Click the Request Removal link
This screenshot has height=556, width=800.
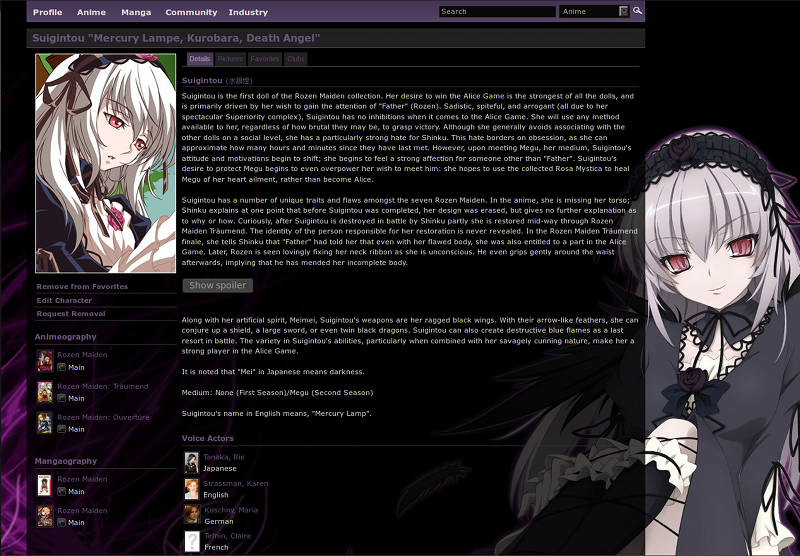(71, 314)
